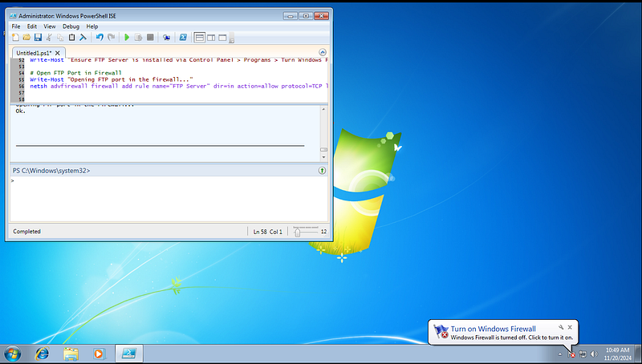Image resolution: width=642 pixels, height=364 pixels.
Task: Select the Untitled1.ps1 script tab
Action: [x=34, y=53]
